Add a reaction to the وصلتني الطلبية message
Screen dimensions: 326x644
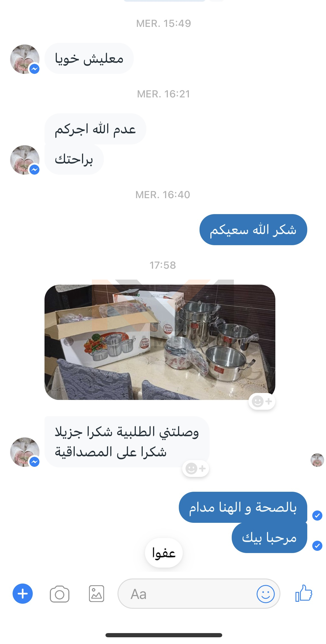click(196, 468)
